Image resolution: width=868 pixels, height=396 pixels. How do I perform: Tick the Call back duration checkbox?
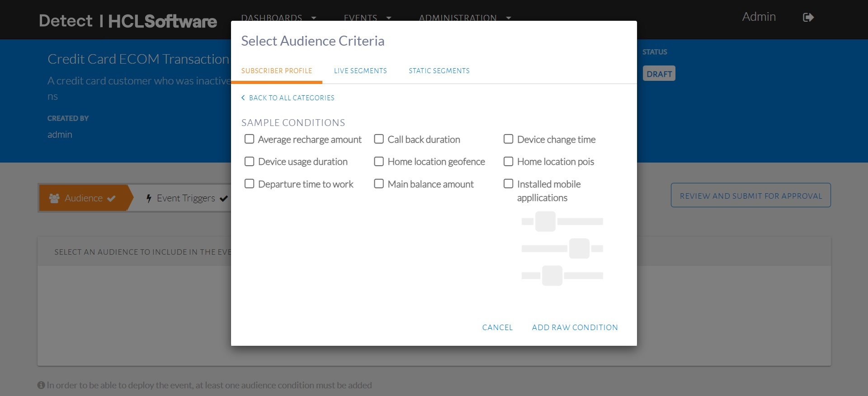tap(379, 139)
